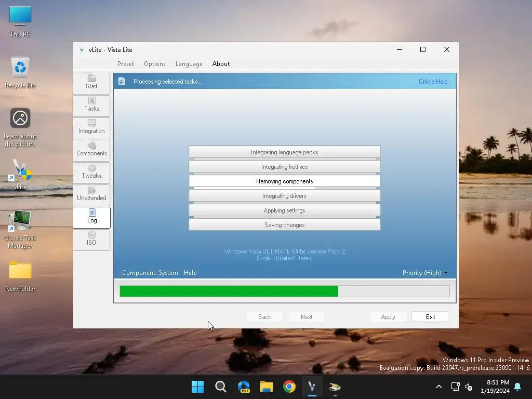Click the English (United States) text
532x399 pixels.
tap(285, 259)
